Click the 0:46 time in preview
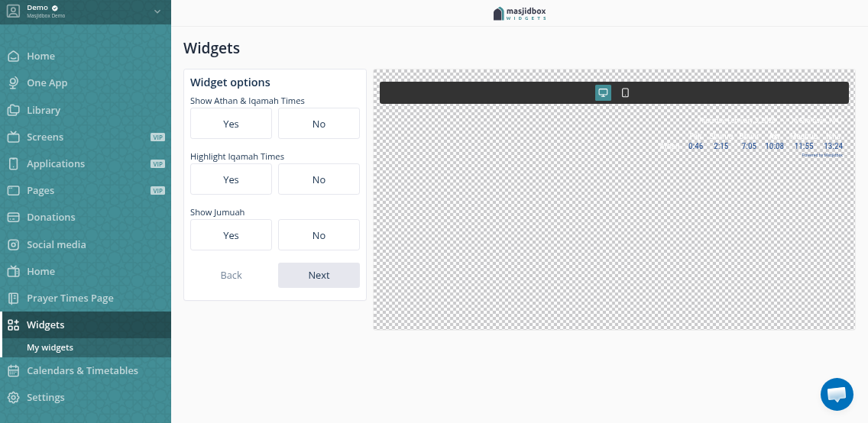The image size is (868, 423). (x=696, y=146)
